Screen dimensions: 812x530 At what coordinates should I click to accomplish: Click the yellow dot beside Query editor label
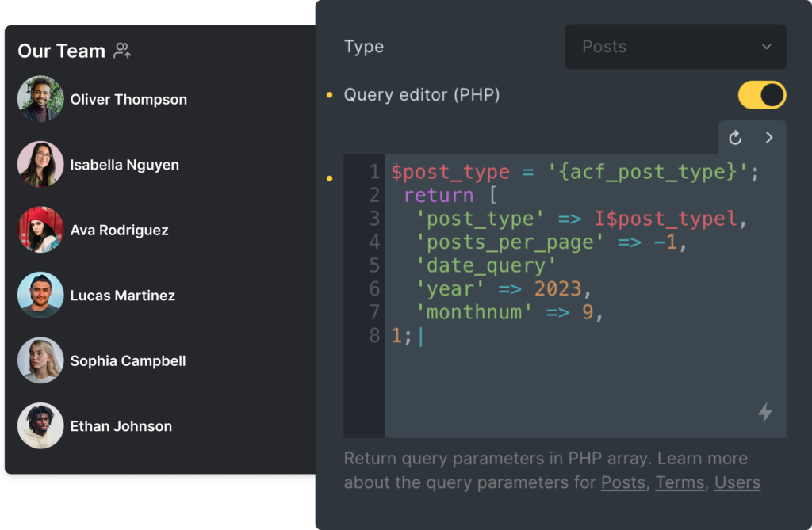[330, 96]
